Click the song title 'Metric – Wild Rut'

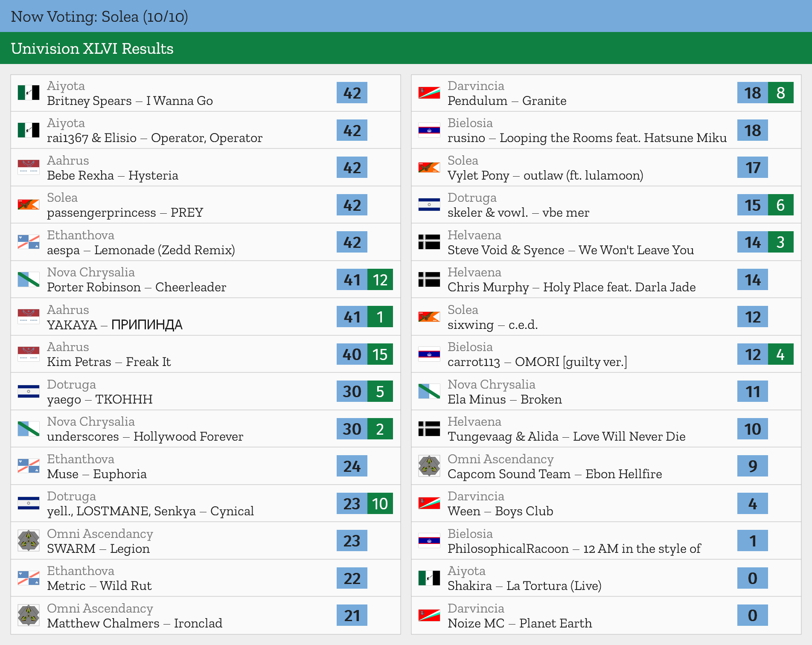[x=99, y=586]
